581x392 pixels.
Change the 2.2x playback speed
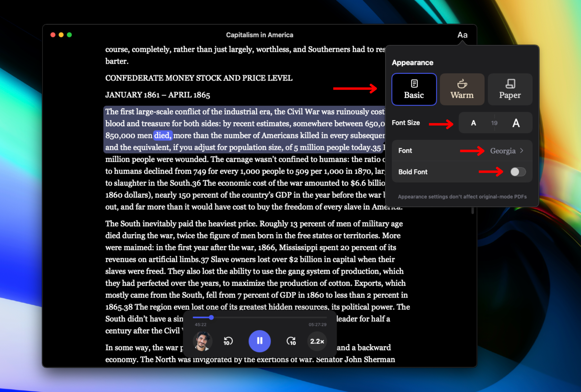317,341
